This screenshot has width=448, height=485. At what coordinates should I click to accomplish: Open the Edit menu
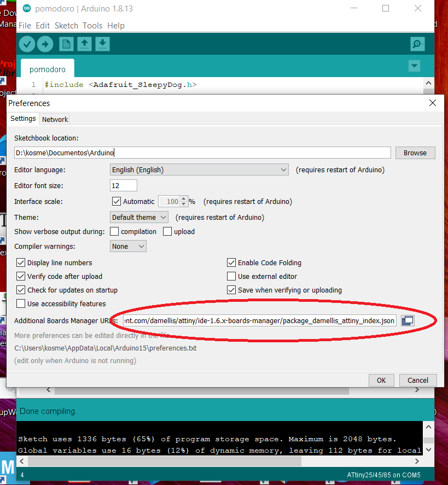click(x=43, y=26)
